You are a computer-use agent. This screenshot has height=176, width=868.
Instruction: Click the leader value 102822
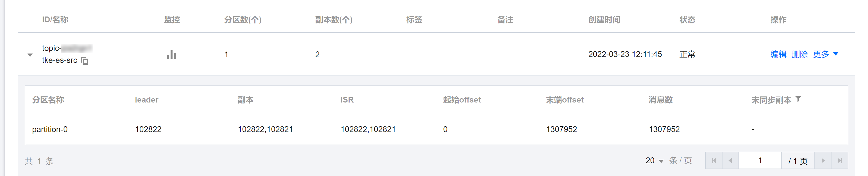148,129
